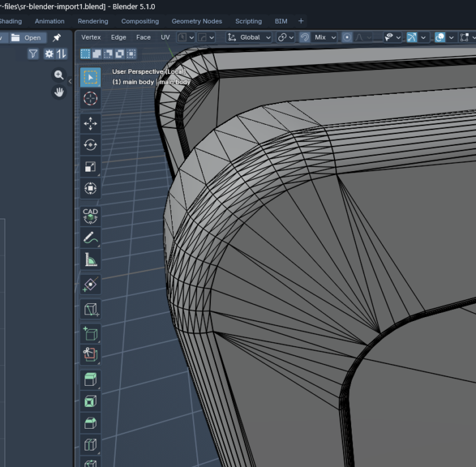Click the hand pan viewport gizmo

(59, 92)
